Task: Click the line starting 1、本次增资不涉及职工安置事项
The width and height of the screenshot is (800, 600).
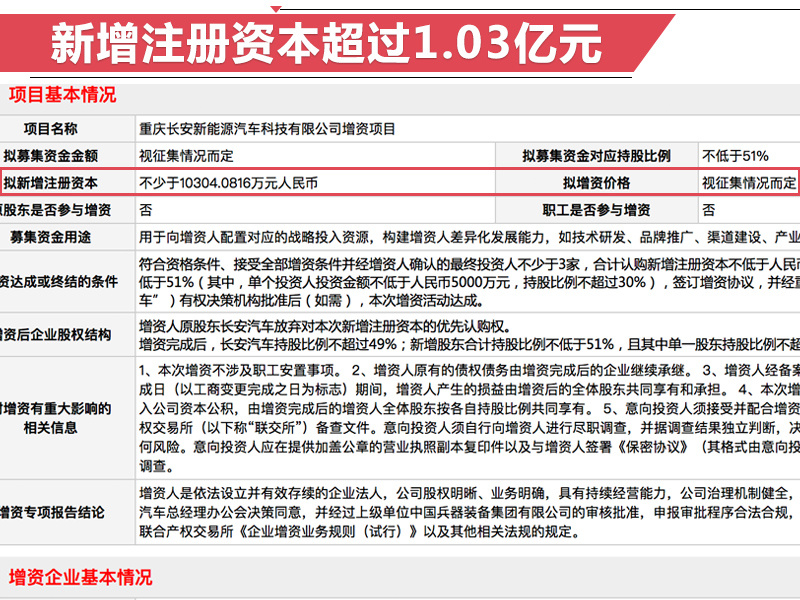Action: tap(469, 370)
